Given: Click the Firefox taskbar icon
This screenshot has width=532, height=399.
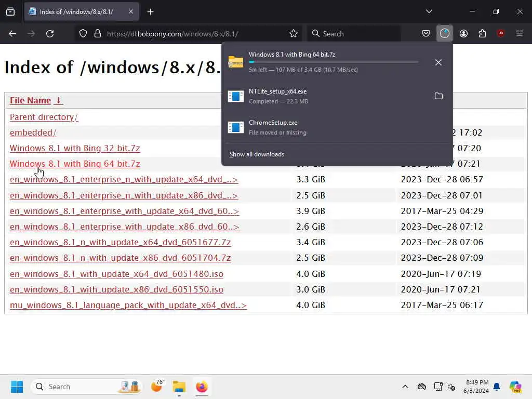Looking at the screenshot, I should (202, 387).
